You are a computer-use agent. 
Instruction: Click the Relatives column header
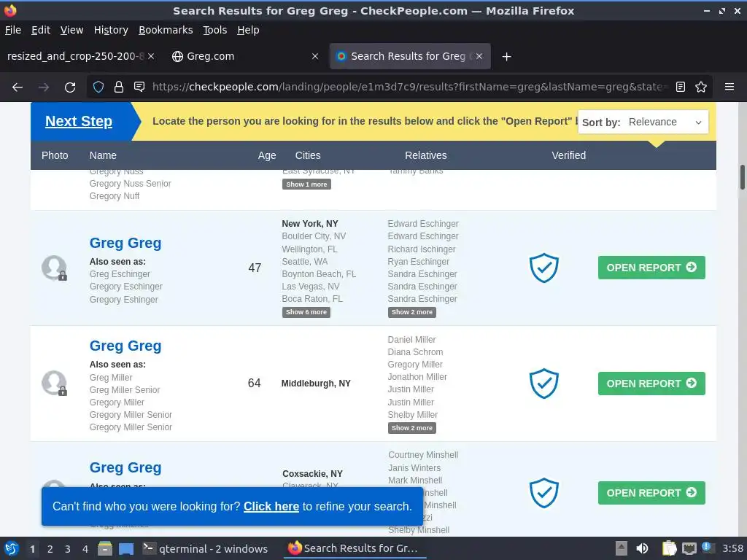[426, 155]
